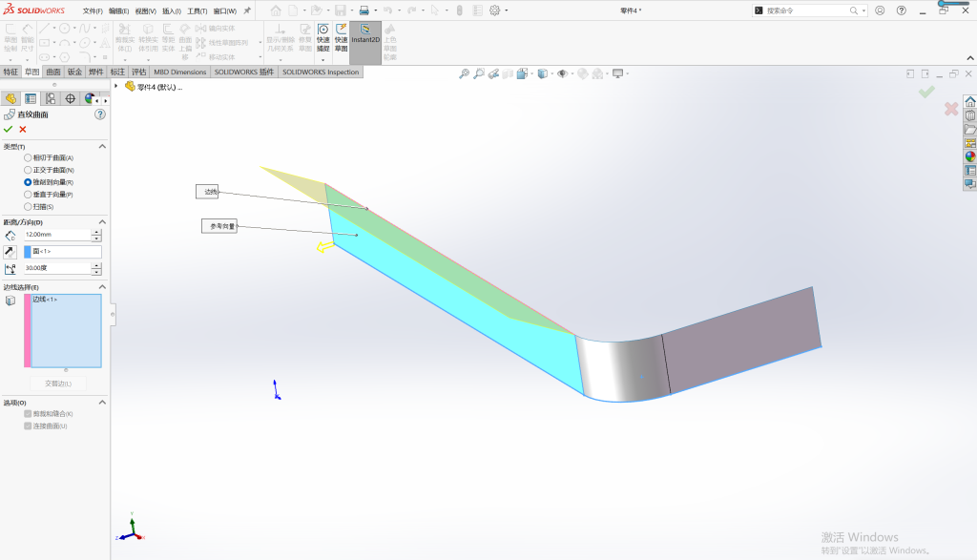This screenshot has width=977, height=560.
Task: Click the 12.00mm distance input field
Action: [x=57, y=235]
